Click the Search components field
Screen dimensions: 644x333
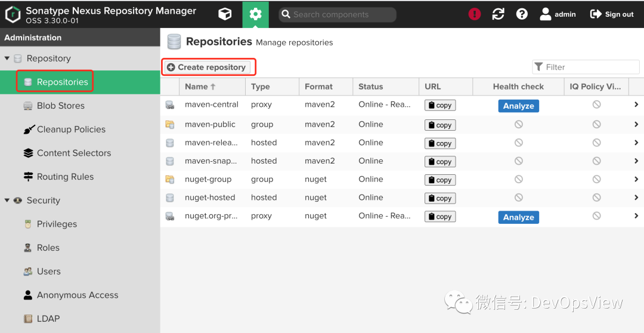click(x=338, y=14)
